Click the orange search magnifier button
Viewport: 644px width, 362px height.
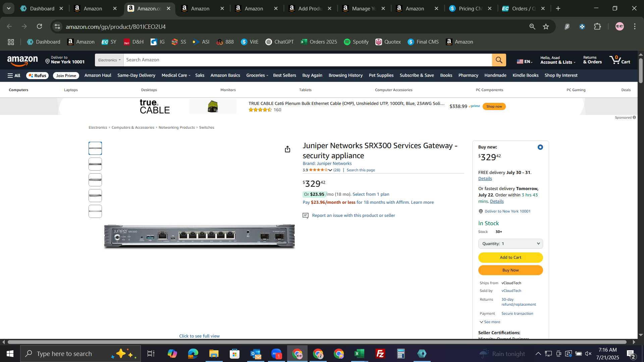pyautogui.click(x=499, y=60)
